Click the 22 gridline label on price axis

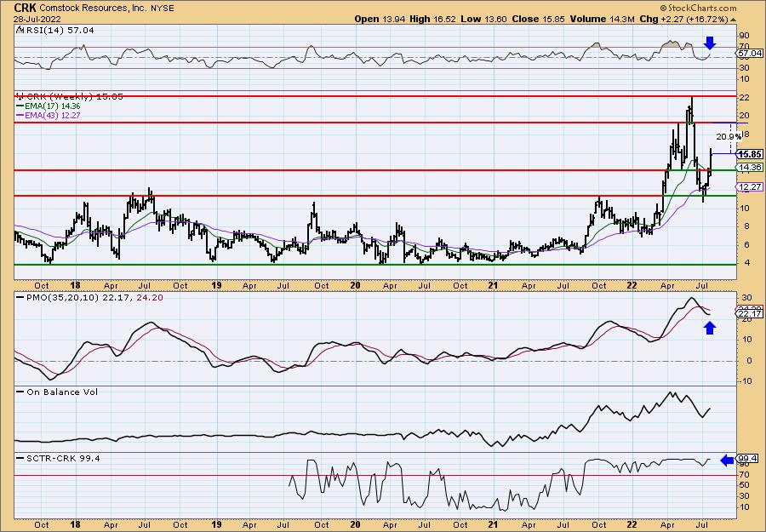click(744, 97)
